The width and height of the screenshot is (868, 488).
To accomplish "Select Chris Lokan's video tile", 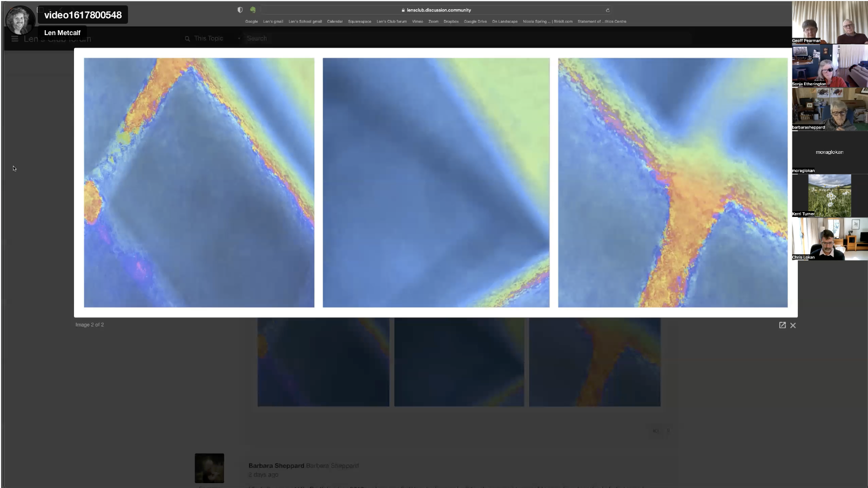I will click(830, 239).
